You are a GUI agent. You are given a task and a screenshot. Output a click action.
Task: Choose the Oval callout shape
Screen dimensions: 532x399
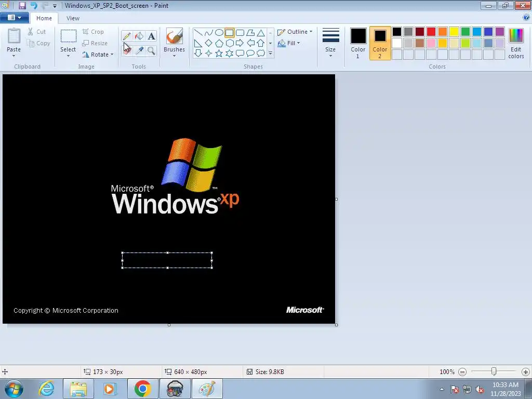(x=250, y=54)
